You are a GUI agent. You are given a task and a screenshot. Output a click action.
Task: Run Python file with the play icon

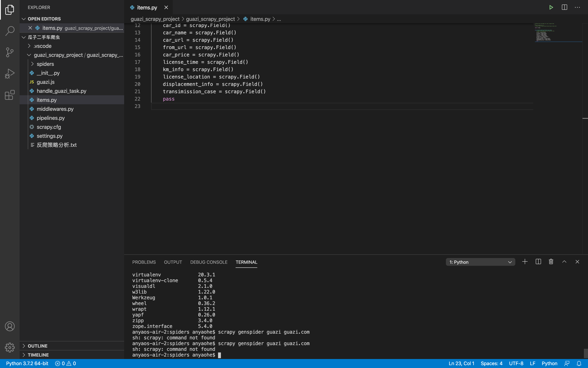coord(551,7)
